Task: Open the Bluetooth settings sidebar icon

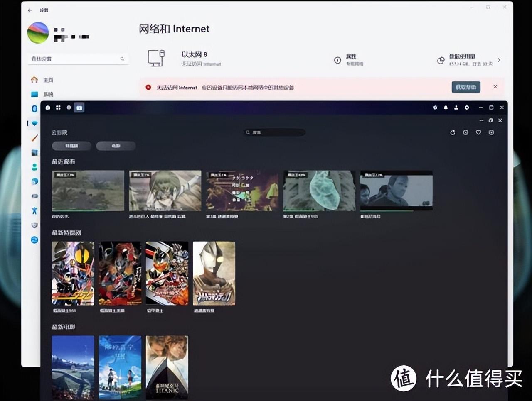Action: click(34, 108)
